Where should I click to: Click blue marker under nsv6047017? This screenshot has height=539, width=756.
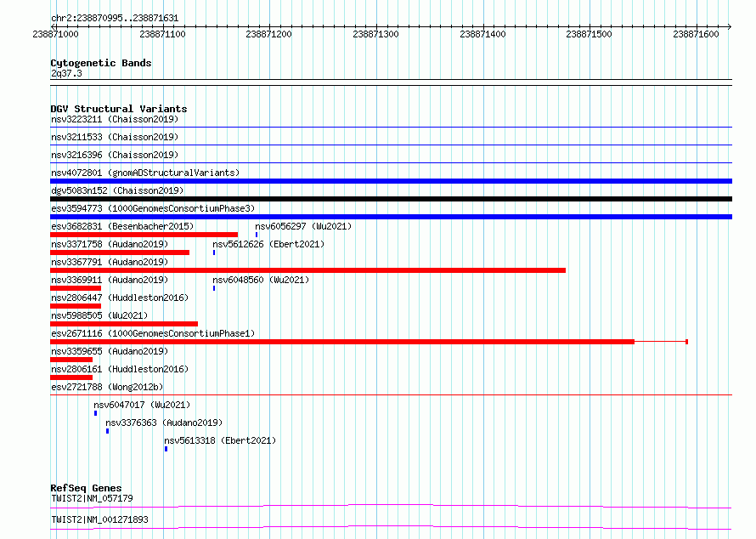pos(95,413)
